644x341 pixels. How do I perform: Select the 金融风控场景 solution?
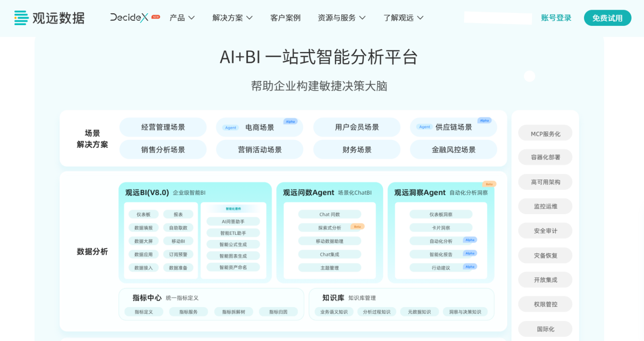(454, 150)
